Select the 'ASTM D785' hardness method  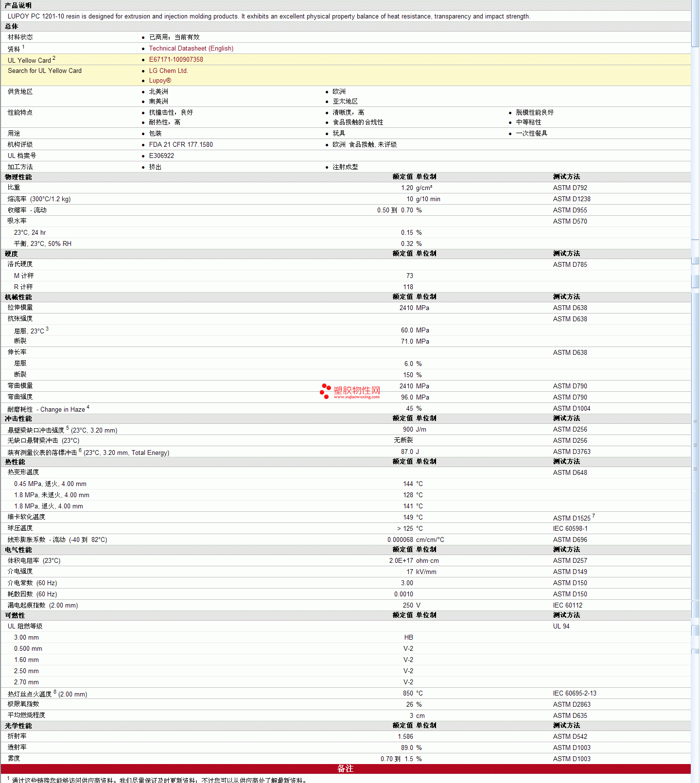[570, 265]
